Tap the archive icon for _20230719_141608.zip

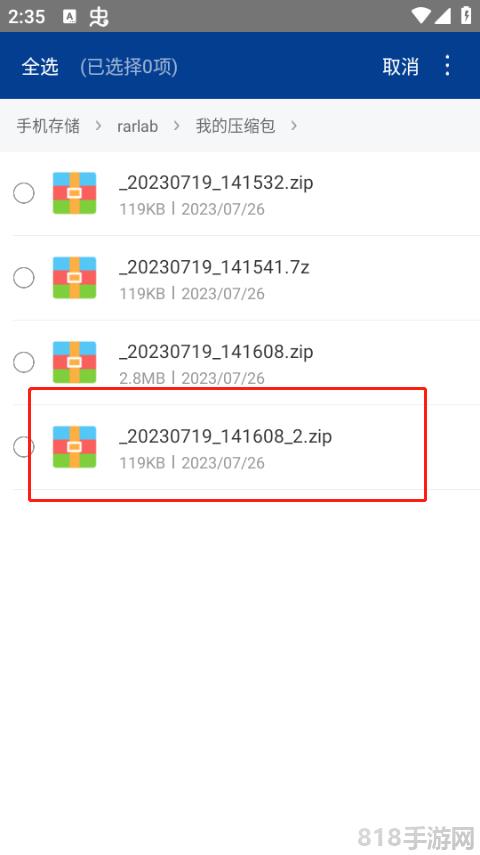tap(74, 362)
